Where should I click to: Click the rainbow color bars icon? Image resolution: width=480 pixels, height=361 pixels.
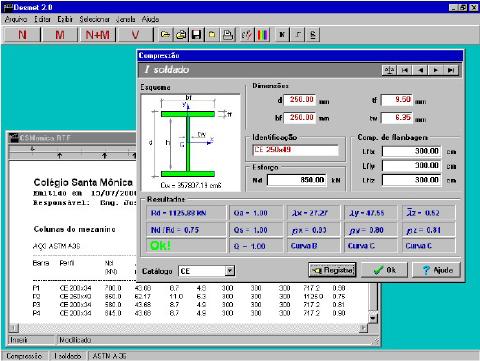click(263, 35)
